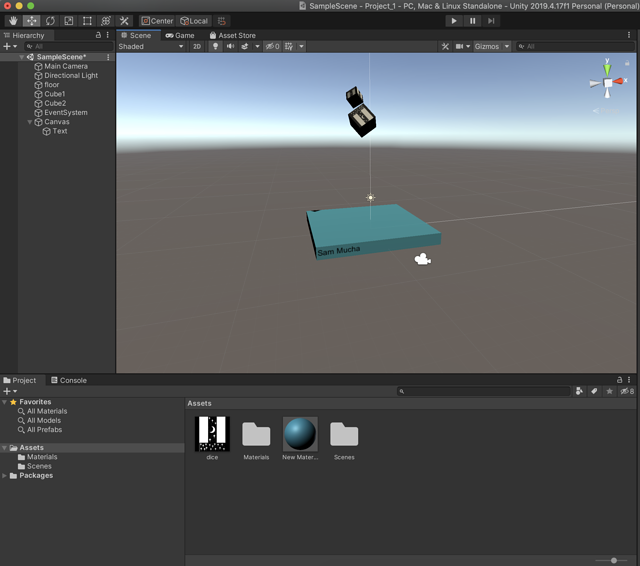Toggle 2D scene view mode
Screen dimensions: 640x566
coord(197,47)
